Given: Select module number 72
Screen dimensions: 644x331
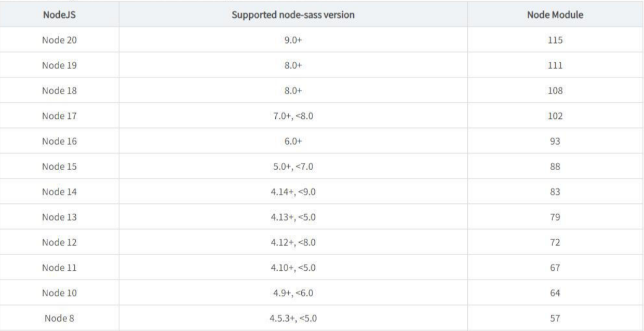Looking at the screenshot, I should pos(556,242).
